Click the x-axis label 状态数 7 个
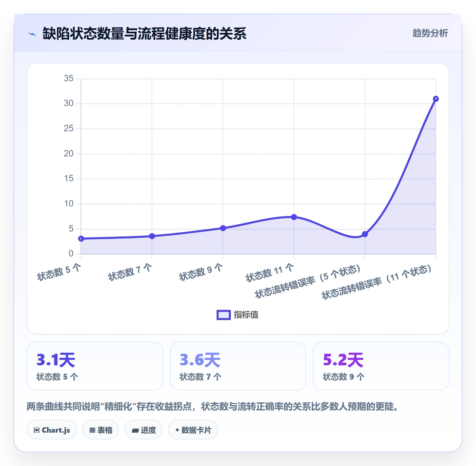 click(130, 272)
